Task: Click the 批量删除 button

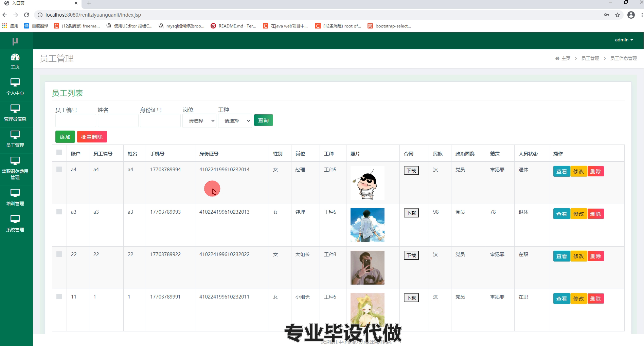Action: [92, 137]
